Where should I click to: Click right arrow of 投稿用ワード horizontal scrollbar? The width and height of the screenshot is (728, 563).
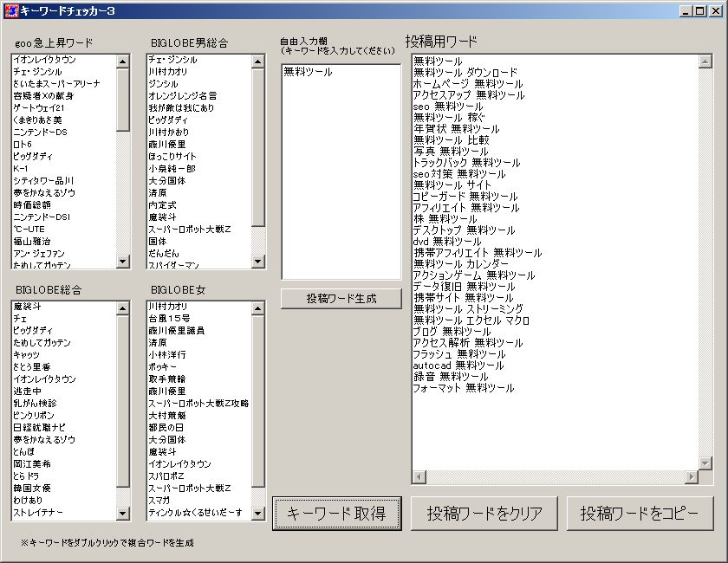point(692,476)
